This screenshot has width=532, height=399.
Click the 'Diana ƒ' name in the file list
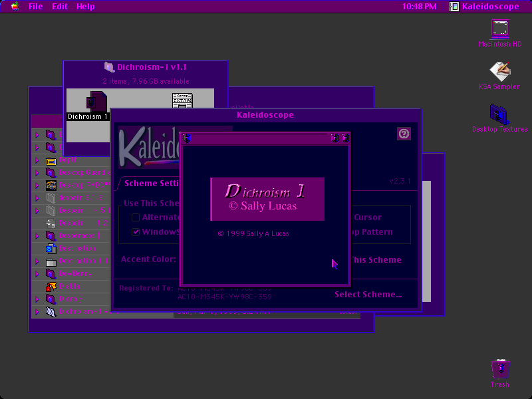70,299
